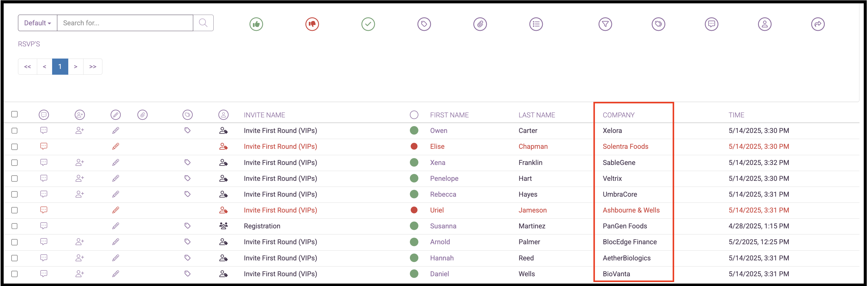The image size is (868, 286).
Task: Sort by COMPANY column header
Action: [x=618, y=115]
